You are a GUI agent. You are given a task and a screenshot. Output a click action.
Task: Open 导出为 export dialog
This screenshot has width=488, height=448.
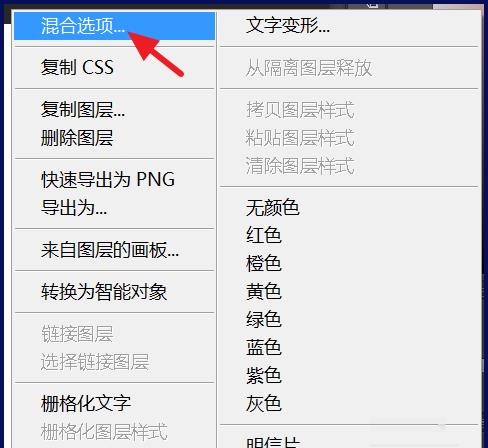coord(115,207)
